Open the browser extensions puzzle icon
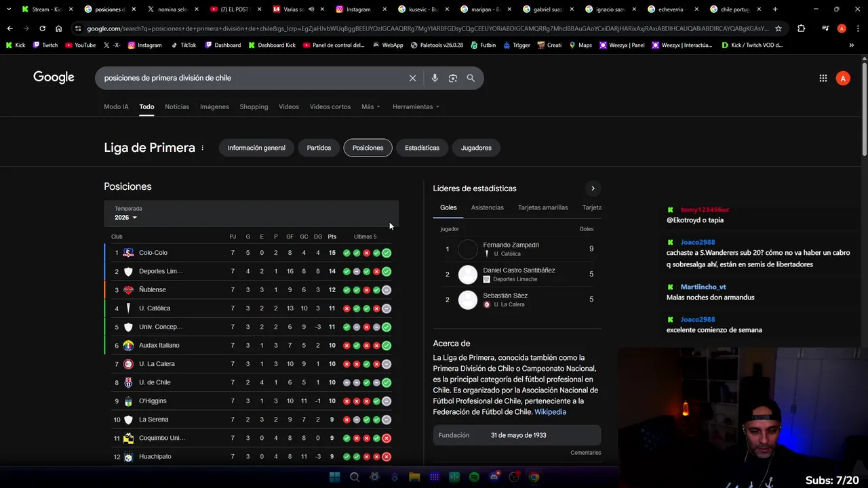Screen dimensions: 868x488 [x=802, y=28]
